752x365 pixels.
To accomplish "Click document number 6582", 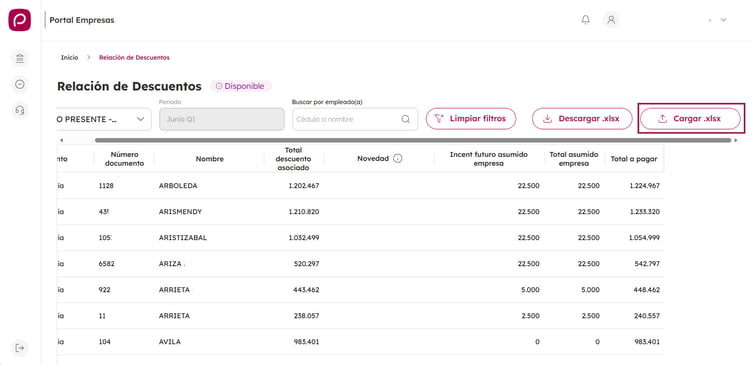I will (x=106, y=264).
